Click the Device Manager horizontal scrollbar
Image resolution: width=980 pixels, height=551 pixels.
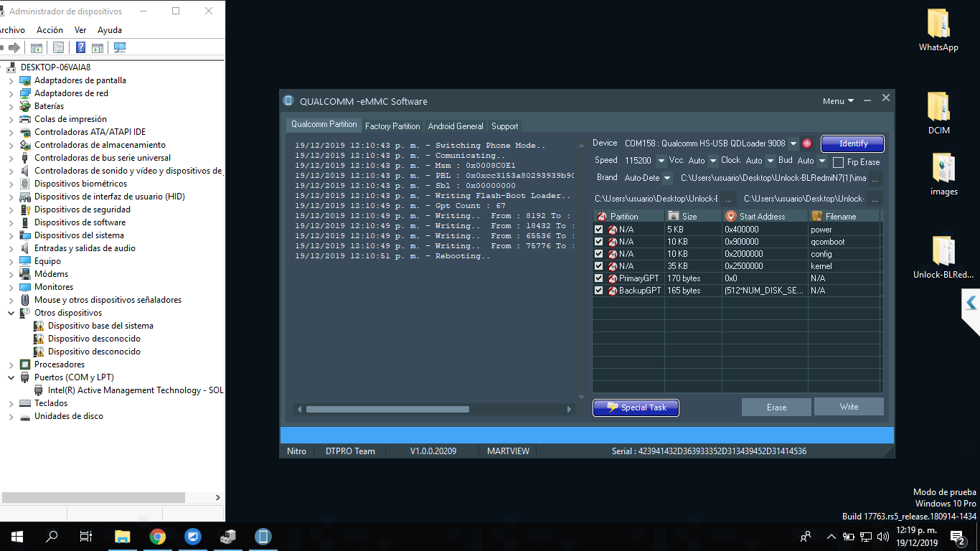pos(93,497)
